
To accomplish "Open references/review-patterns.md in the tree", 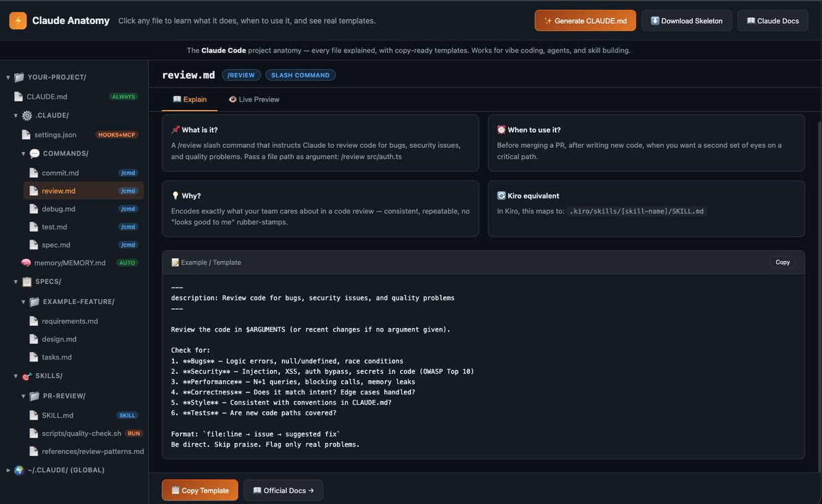I will coord(84,451).
